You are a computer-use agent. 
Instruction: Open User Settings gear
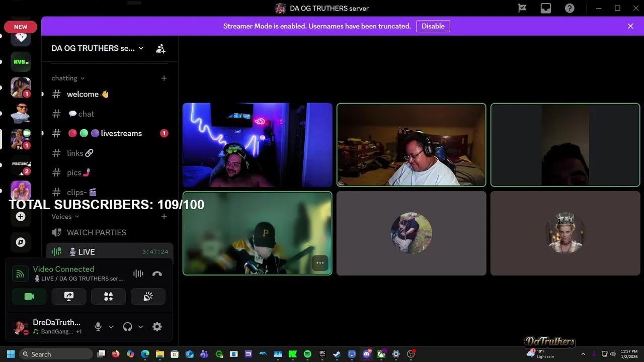tap(157, 327)
